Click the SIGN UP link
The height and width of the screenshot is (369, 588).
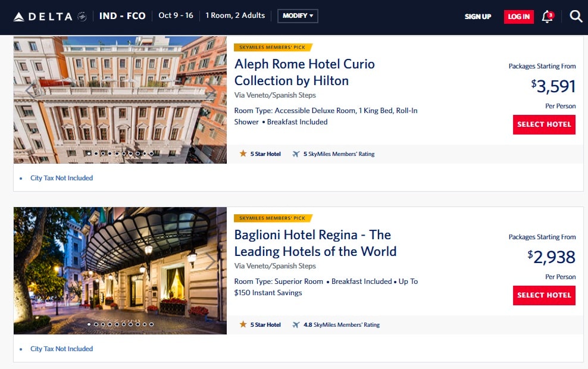pyautogui.click(x=478, y=17)
